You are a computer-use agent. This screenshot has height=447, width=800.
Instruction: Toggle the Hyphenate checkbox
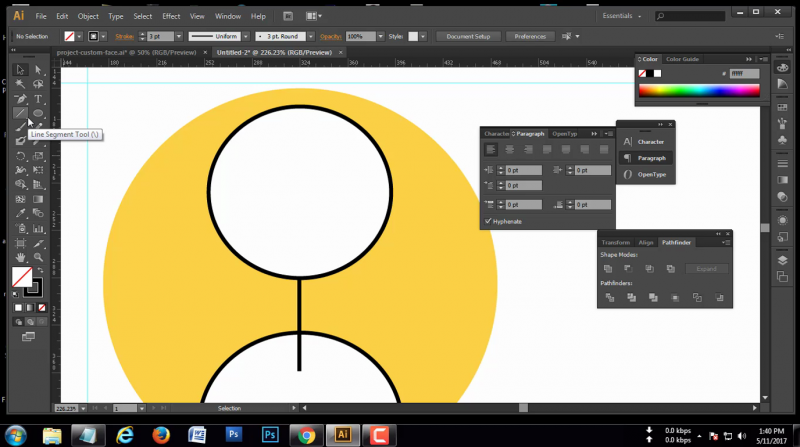(x=488, y=221)
